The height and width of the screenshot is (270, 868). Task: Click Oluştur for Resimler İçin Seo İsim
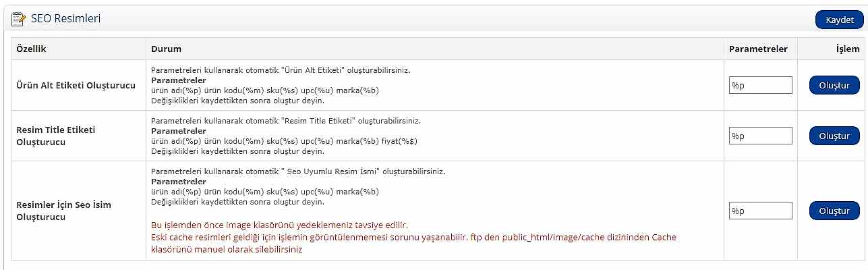point(834,211)
